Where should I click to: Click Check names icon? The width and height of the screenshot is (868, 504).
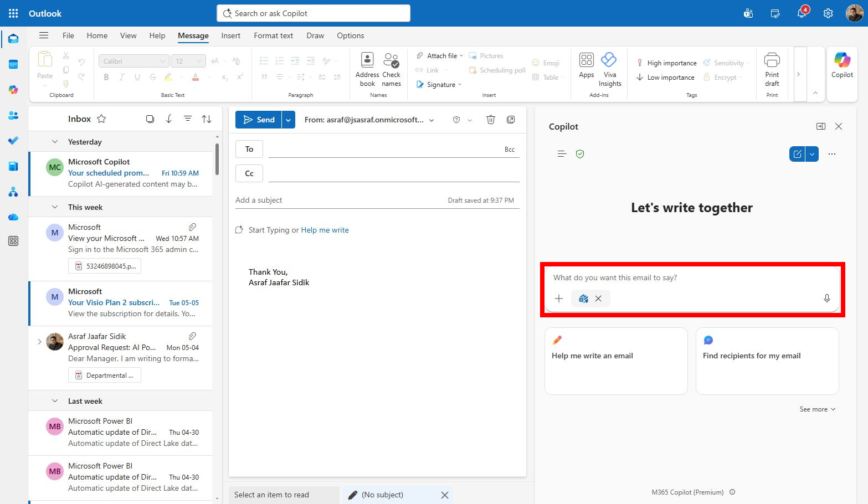391,70
